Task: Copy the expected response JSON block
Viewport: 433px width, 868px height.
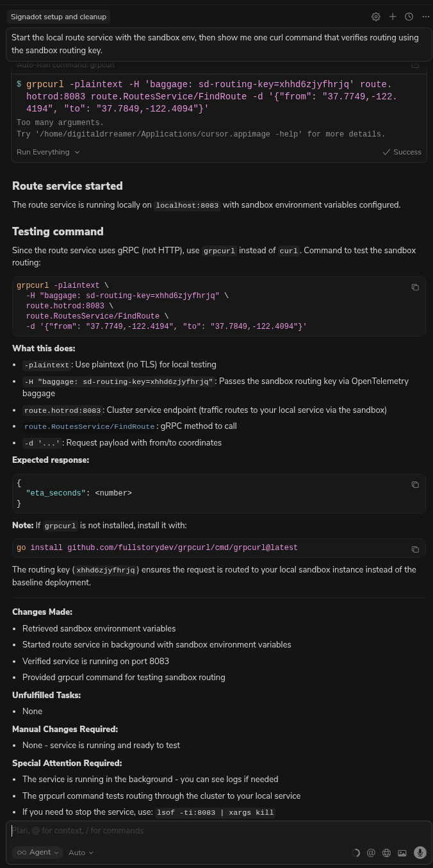Action: [415, 485]
